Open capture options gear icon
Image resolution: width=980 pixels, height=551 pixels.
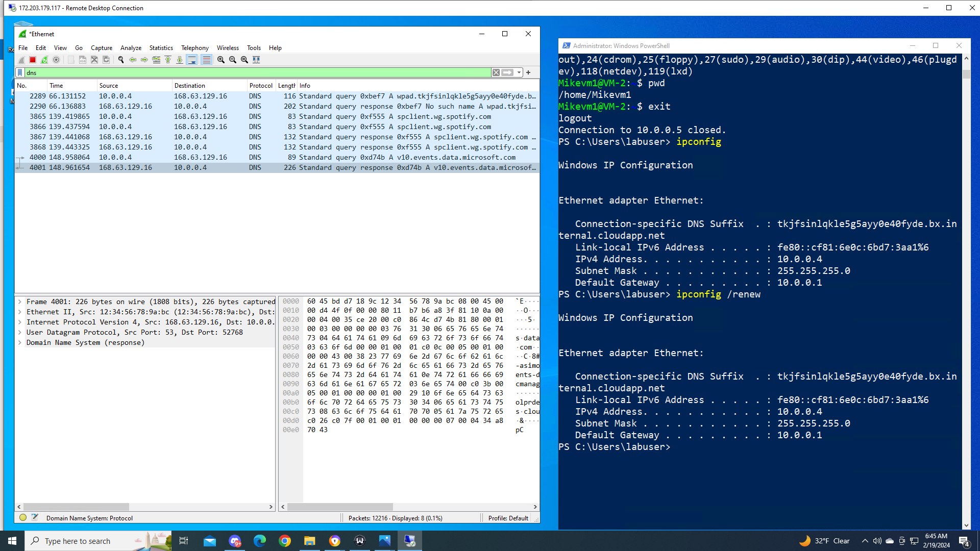(56, 60)
